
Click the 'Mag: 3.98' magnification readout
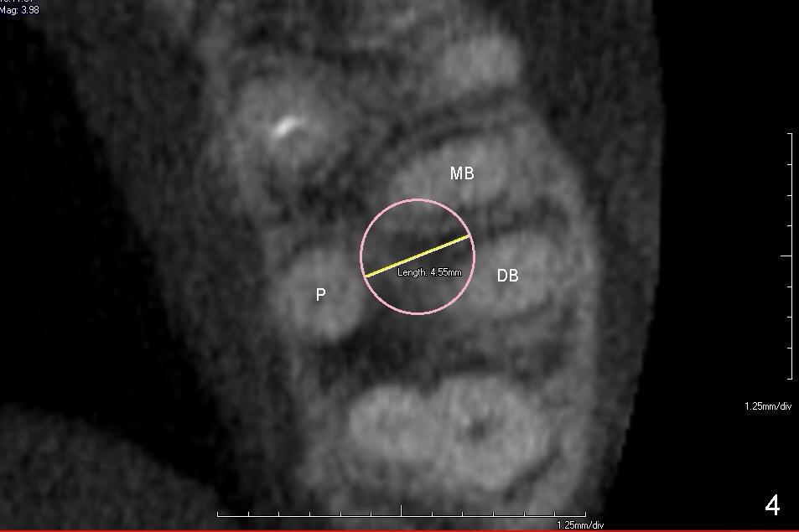click(x=19, y=10)
